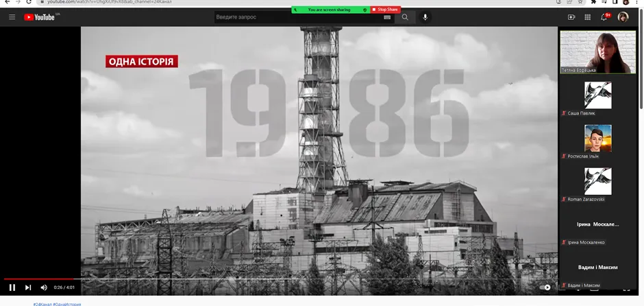Select Ростислав Ільїн participant thumbnail

(597, 138)
